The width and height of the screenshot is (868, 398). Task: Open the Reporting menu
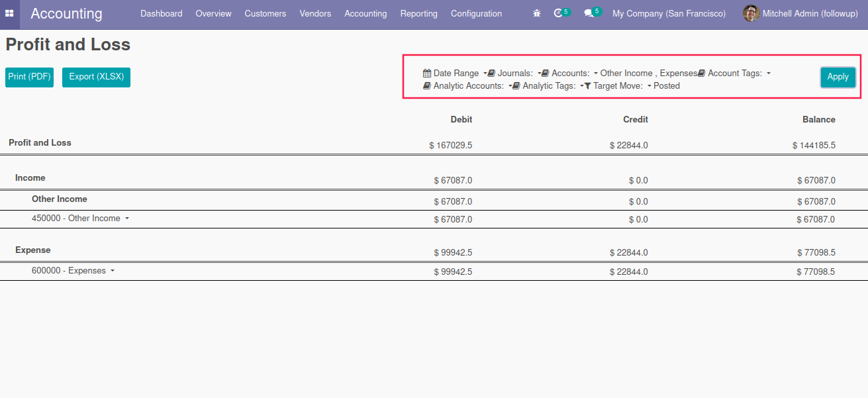[x=419, y=13]
